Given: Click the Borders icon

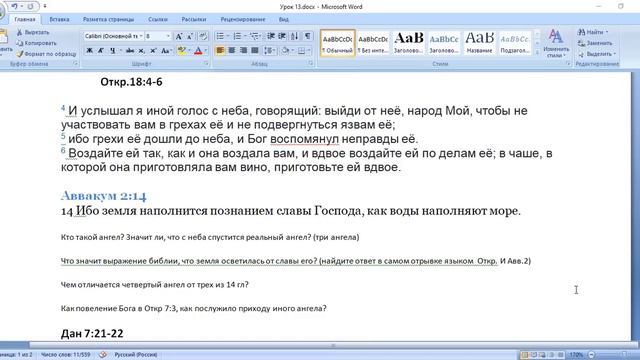Looking at the screenshot, I should 301,51.
